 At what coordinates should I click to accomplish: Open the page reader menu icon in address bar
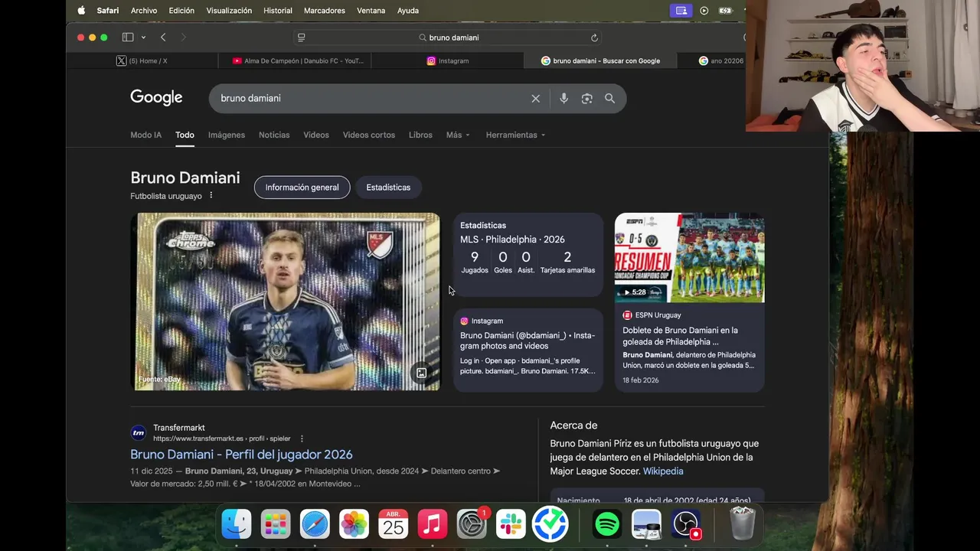(301, 37)
